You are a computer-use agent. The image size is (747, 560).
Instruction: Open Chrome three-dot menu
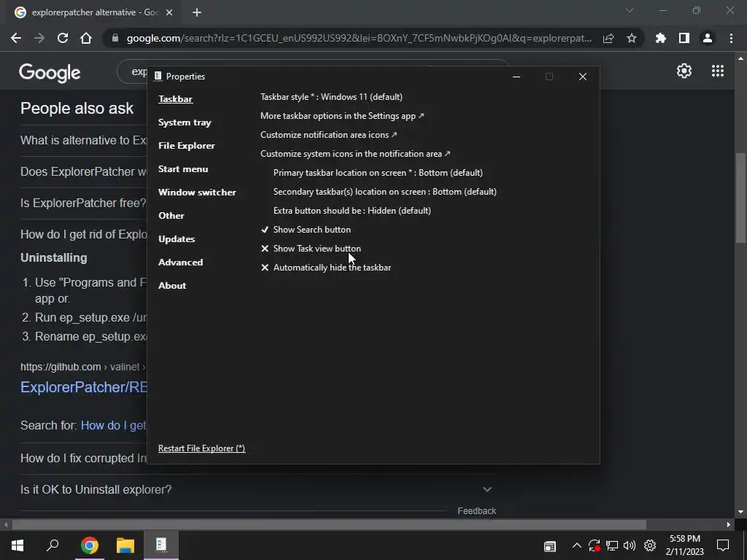tap(731, 38)
